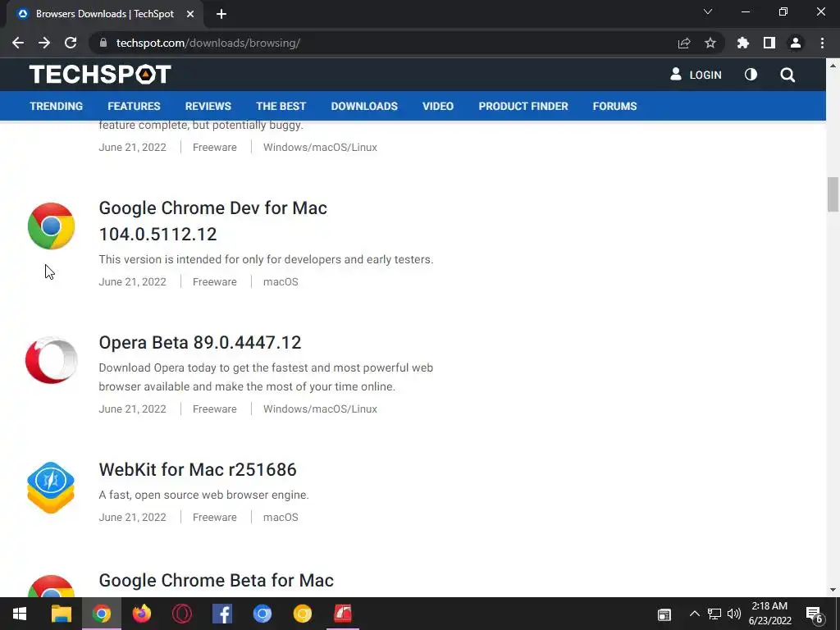Show hidden system tray icons

coord(694,614)
